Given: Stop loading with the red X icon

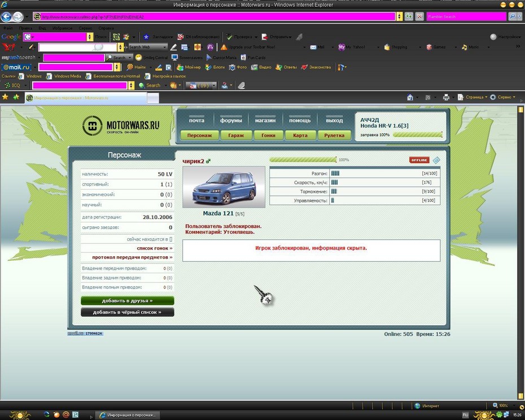Looking at the screenshot, I should 419,16.
